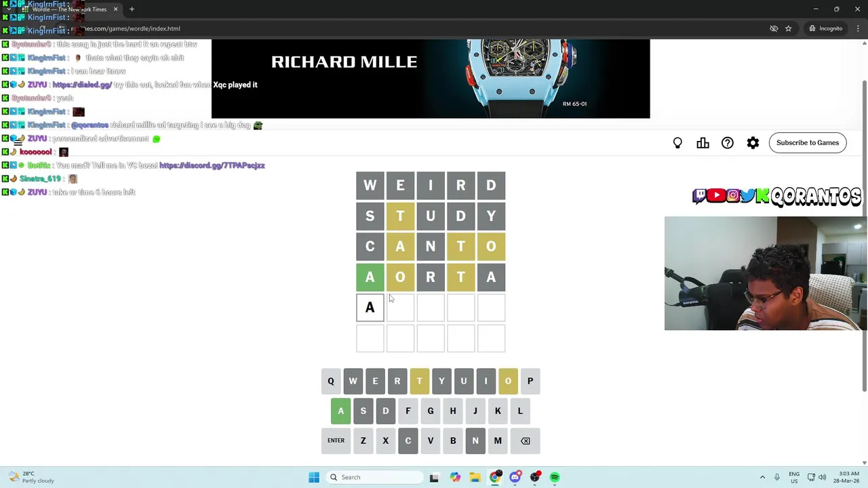Viewport: 868px width, 488px height.
Task: Open the weather widget showing 28°C
Action: coord(31,477)
